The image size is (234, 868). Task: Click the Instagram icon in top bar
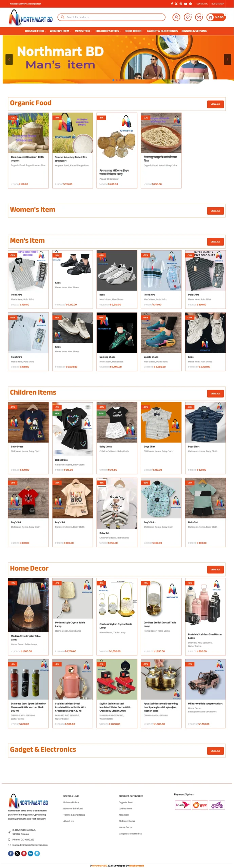click(x=181, y=4)
